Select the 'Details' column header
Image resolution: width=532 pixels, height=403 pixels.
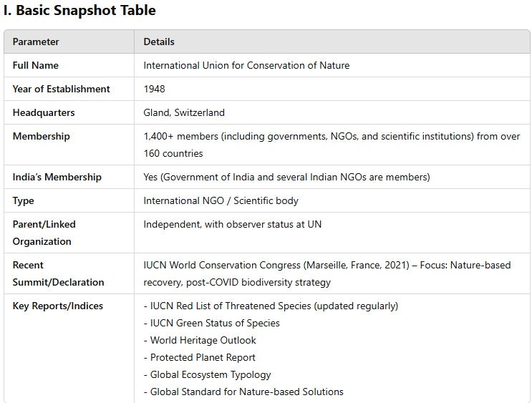click(159, 42)
